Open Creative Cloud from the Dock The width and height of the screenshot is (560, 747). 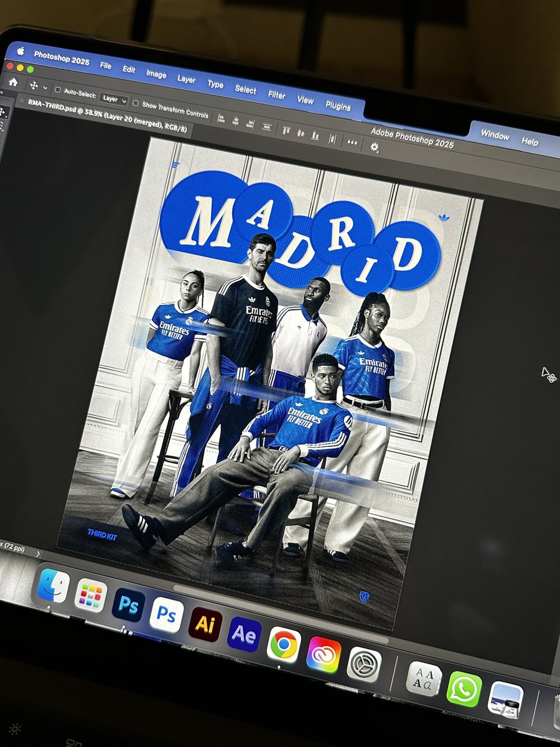(324, 654)
